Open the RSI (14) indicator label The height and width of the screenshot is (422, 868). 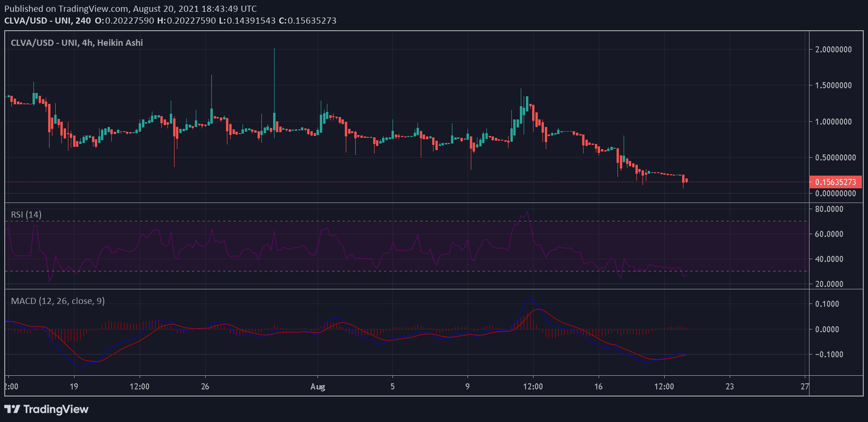[26, 215]
